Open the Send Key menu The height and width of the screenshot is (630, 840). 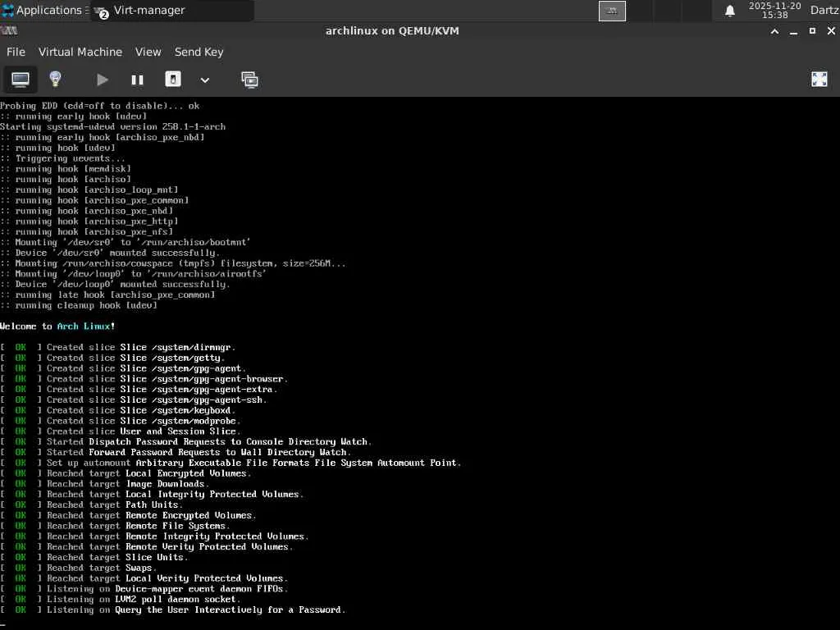pyautogui.click(x=199, y=52)
